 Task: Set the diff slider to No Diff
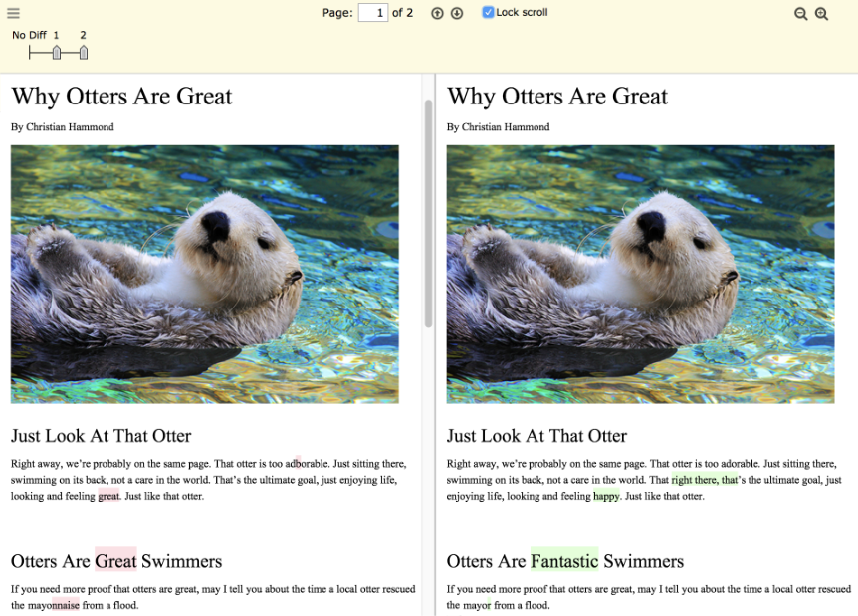tap(30, 52)
